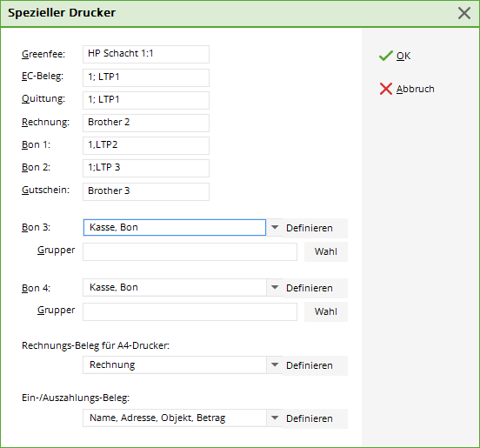Open the Ein-/Auszahlungs-Beleg dropdown arrow
480x448 pixels.
coord(275,418)
